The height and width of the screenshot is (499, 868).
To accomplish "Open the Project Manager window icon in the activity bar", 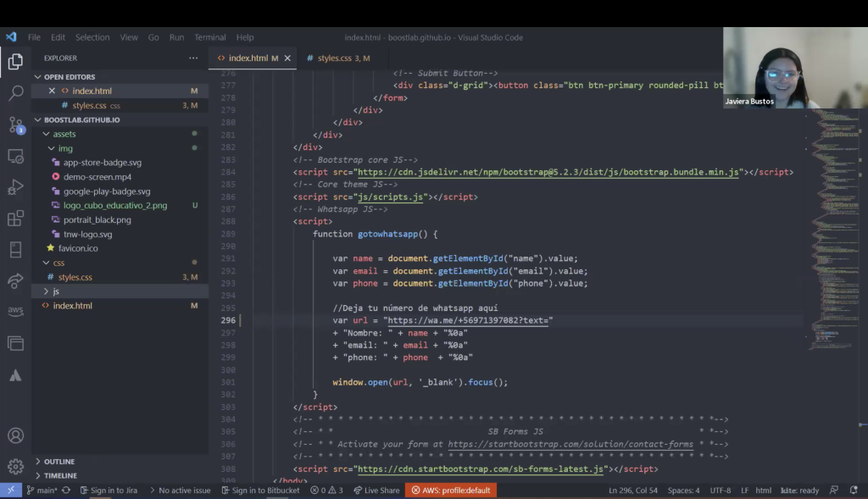I will click(x=15, y=343).
